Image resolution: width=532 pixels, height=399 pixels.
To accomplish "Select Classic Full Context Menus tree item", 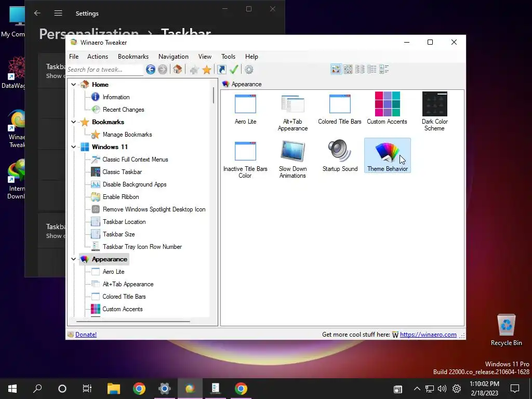I will (136, 159).
